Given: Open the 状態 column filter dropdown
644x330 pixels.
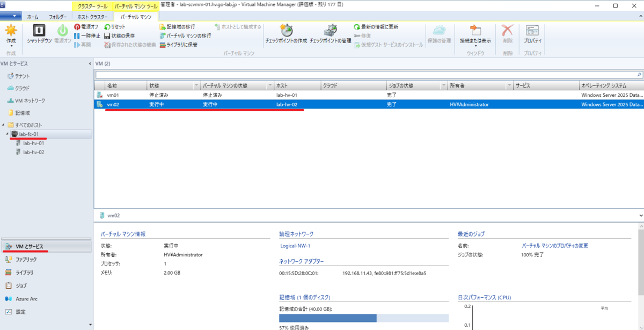Looking at the screenshot, I should pos(196,85).
